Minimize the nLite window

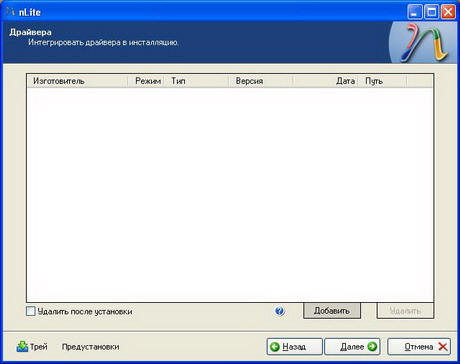415,12
